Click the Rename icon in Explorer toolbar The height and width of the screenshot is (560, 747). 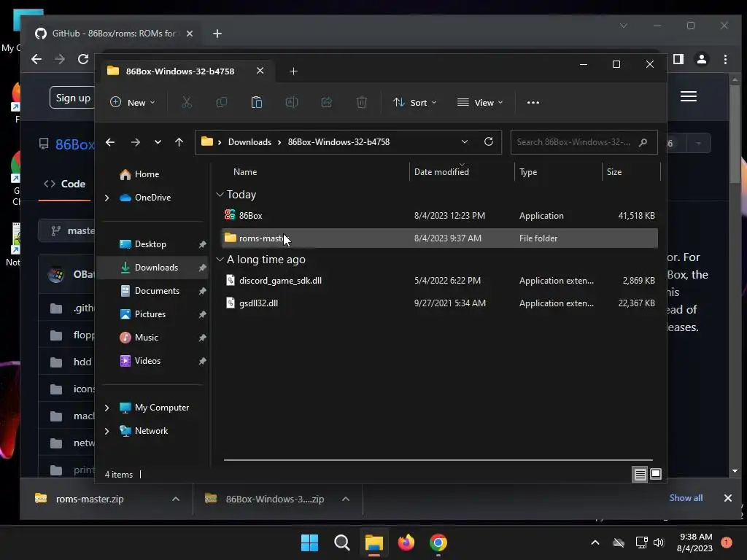[x=292, y=102]
